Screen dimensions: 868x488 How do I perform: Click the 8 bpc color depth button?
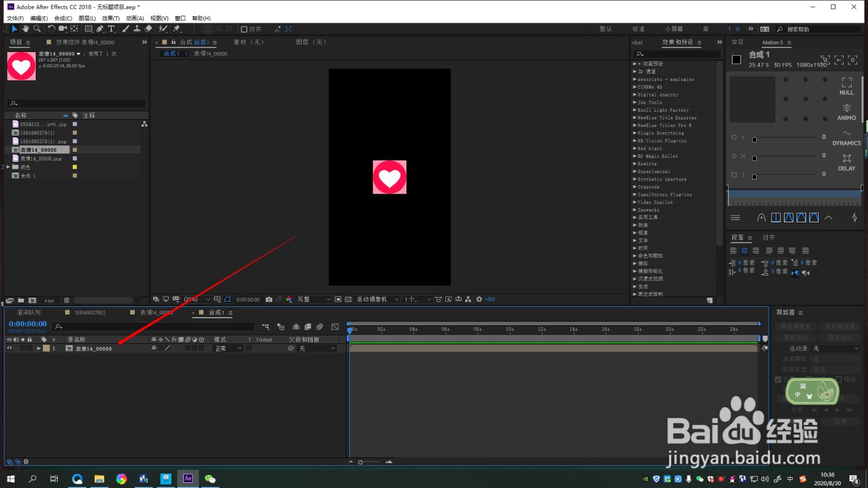tap(49, 300)
